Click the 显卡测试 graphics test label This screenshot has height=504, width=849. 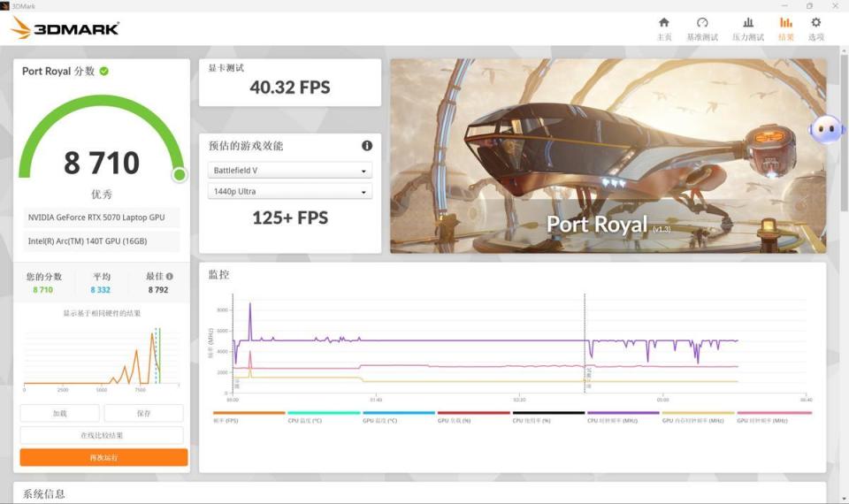point(226,68)
